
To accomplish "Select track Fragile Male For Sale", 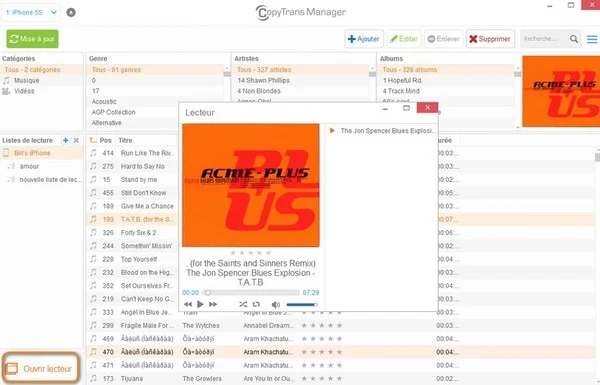I will click(x=147, y=326).
